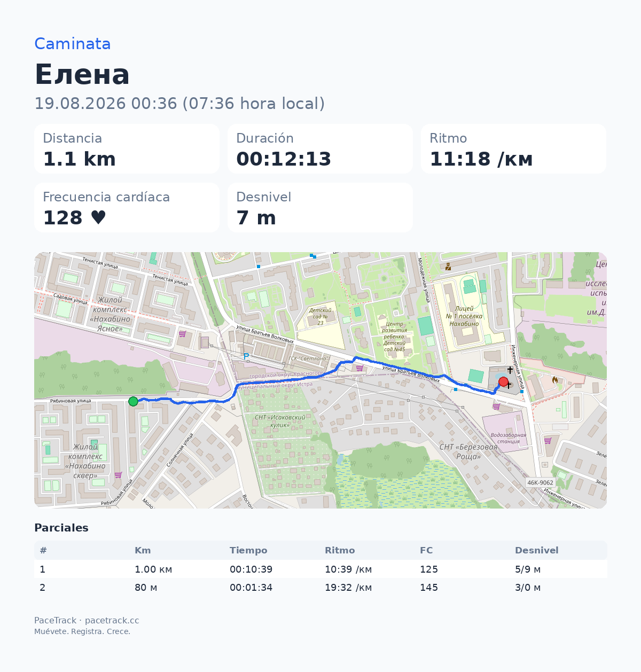641x672 pixels.
Task: Select the Ritmo column header in Parciales
Action: coord(340,550)
